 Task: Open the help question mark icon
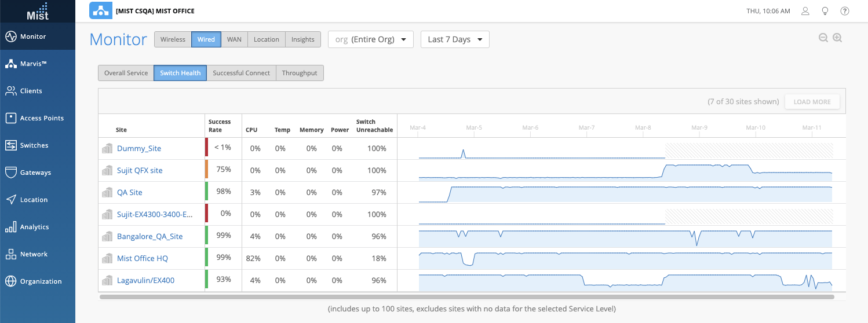845,11
